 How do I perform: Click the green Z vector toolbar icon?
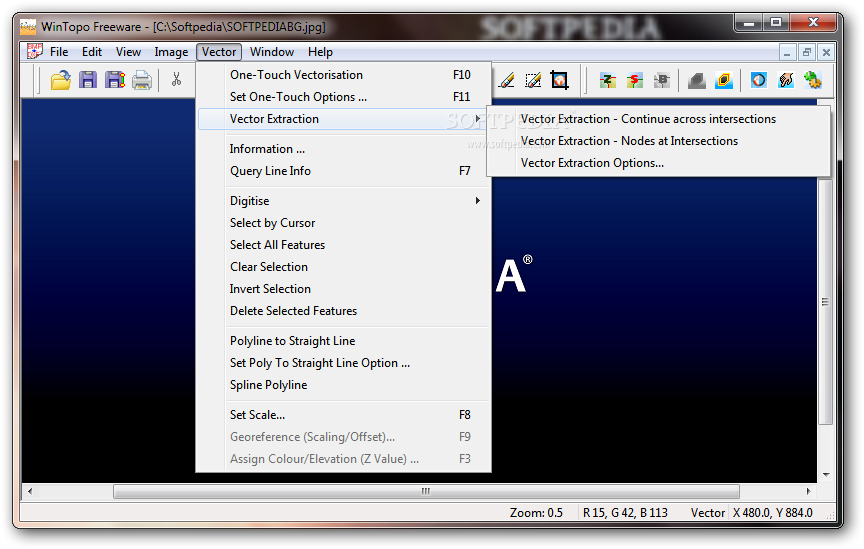[x=608, y=80]
